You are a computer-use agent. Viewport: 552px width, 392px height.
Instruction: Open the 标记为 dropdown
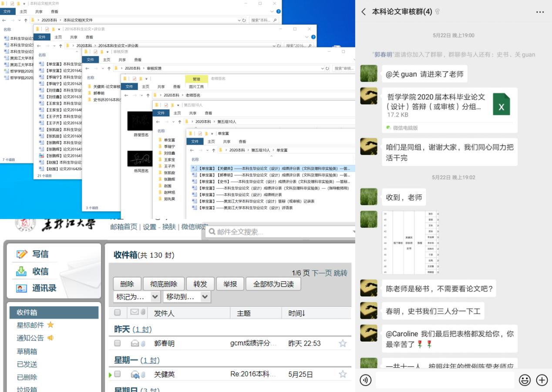click(x=137, y=297)
